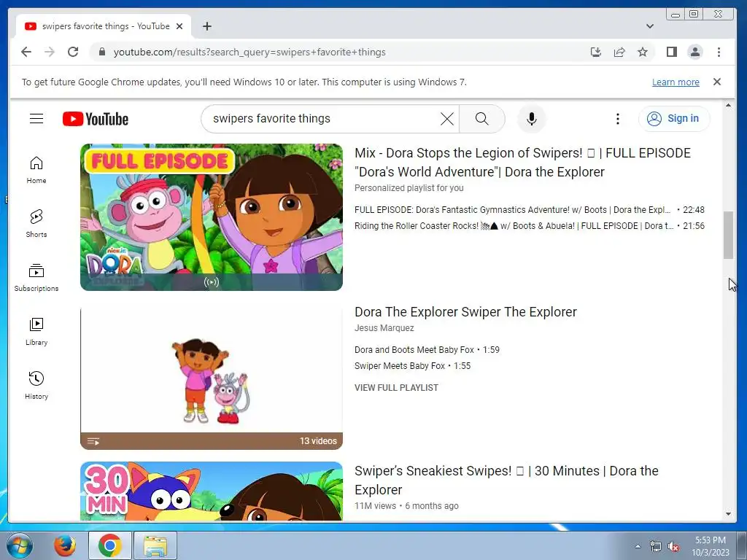Click the muted volume tray icon
747x560 pixels.
[x=673, y=547]
